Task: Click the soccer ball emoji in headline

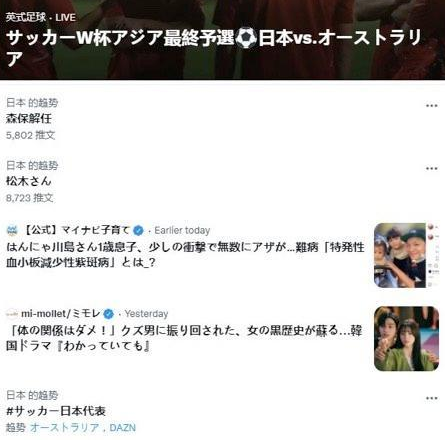Action: pos(246,38)
